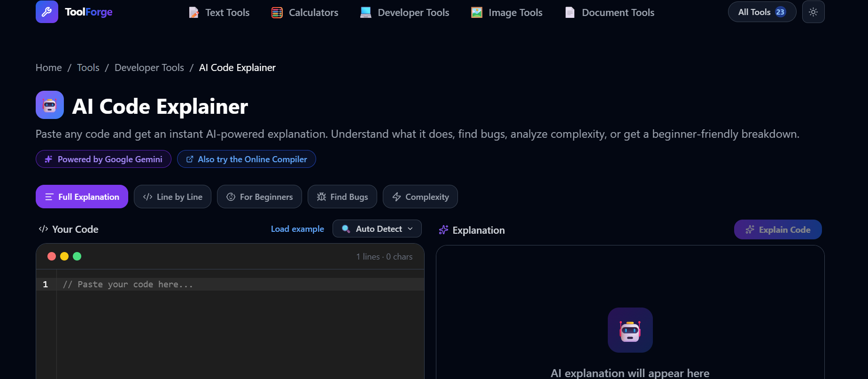
Task: Click the bug icon in Find Bugs
Action: point(321,197)
